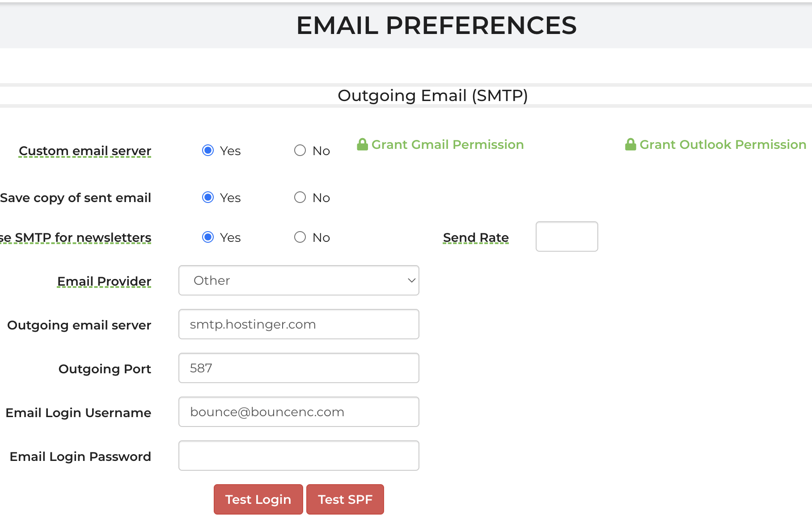The width and height of the screenshot is (812, 532).
Task: Focus the Send Rate input box
Action: (567, 236)
